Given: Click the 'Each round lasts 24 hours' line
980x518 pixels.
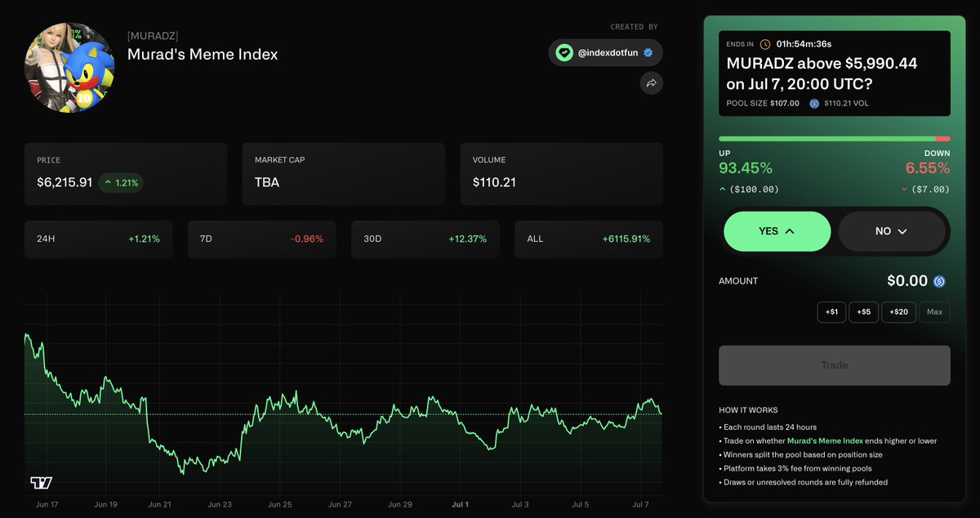Looking at the screenshot, I should tap(768, 427).
